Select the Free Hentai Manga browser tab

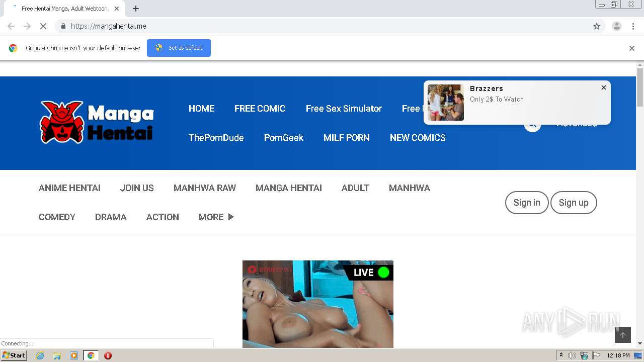(x=64, y=9)
